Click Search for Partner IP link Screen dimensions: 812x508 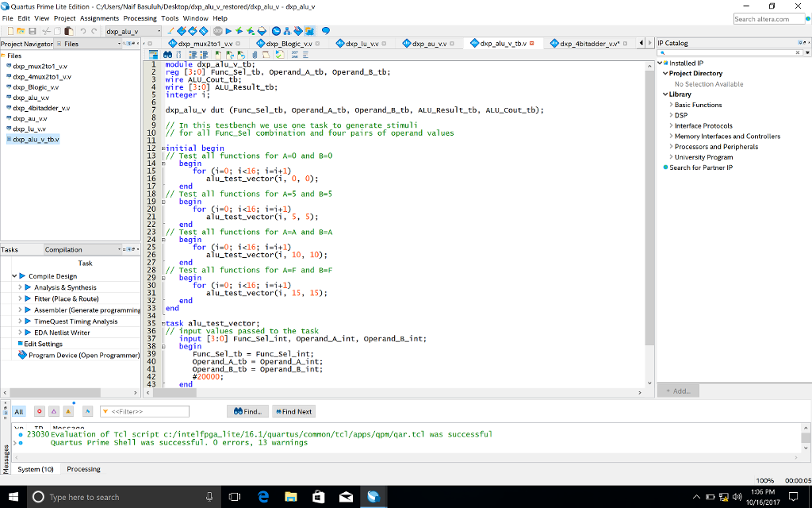click(701, 167)
